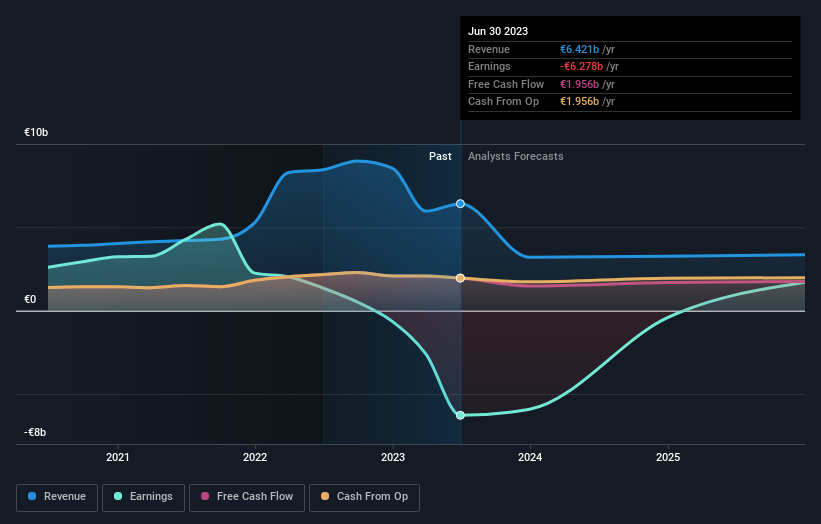Click the 'Past' region label
This screenshot has width=821, height=524.
click(440, 157)
